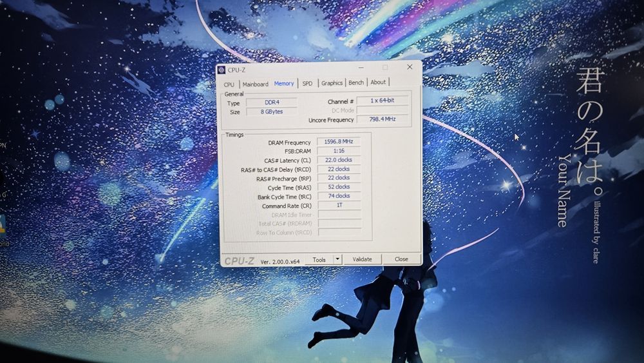Click the 74 clocks tRC value
Image resolution: width=644 pixels, height=363 pixels.
pos(339,195)
